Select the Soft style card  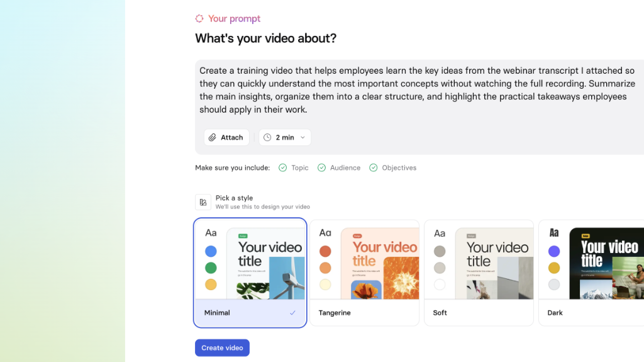pos(479,273)
